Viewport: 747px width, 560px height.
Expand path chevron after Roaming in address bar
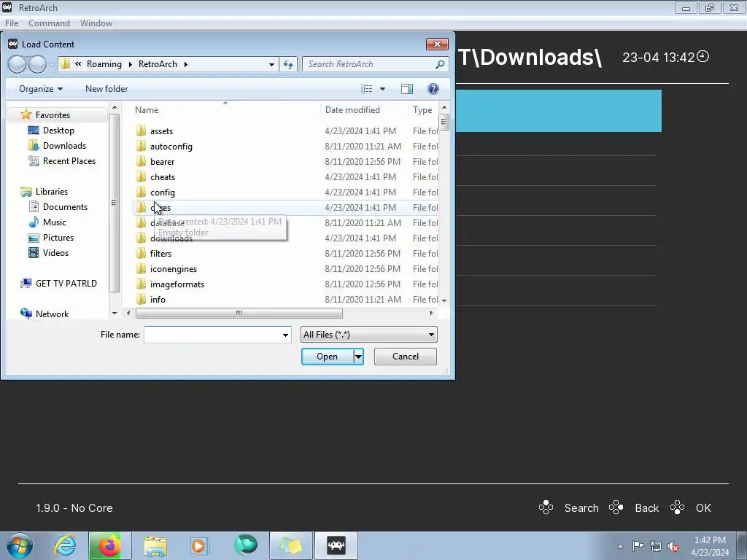(x=130, y=64)
